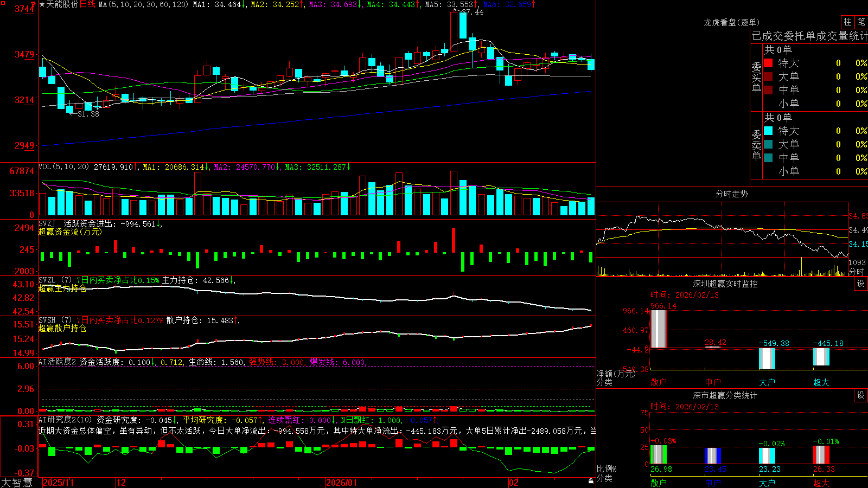
Task: Click teal swatch for 大单 sell orders
Action: point(768,144)
